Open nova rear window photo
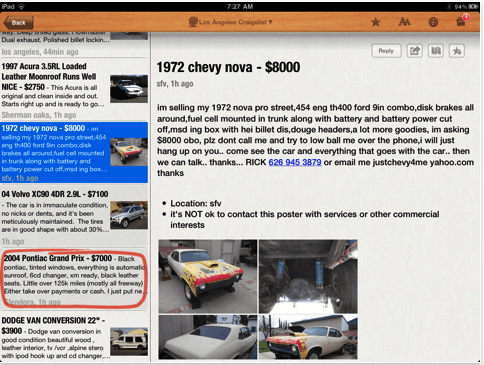The width and height of the screenshot is (484, 365). tap(208, 337)
